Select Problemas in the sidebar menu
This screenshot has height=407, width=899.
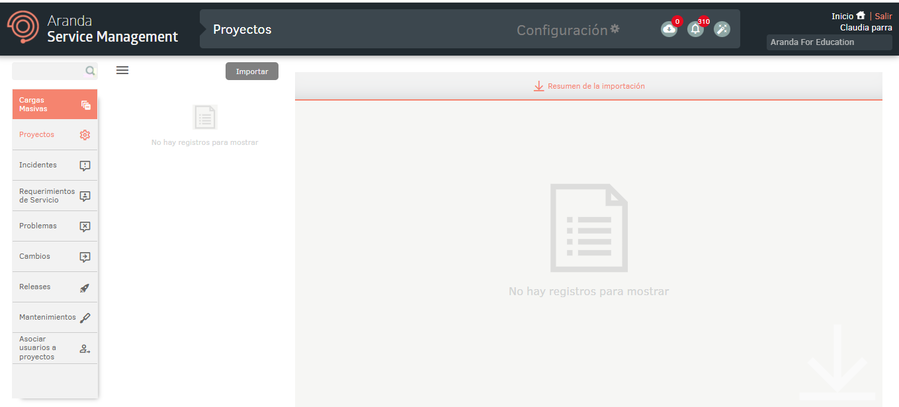tap(38, 226)
